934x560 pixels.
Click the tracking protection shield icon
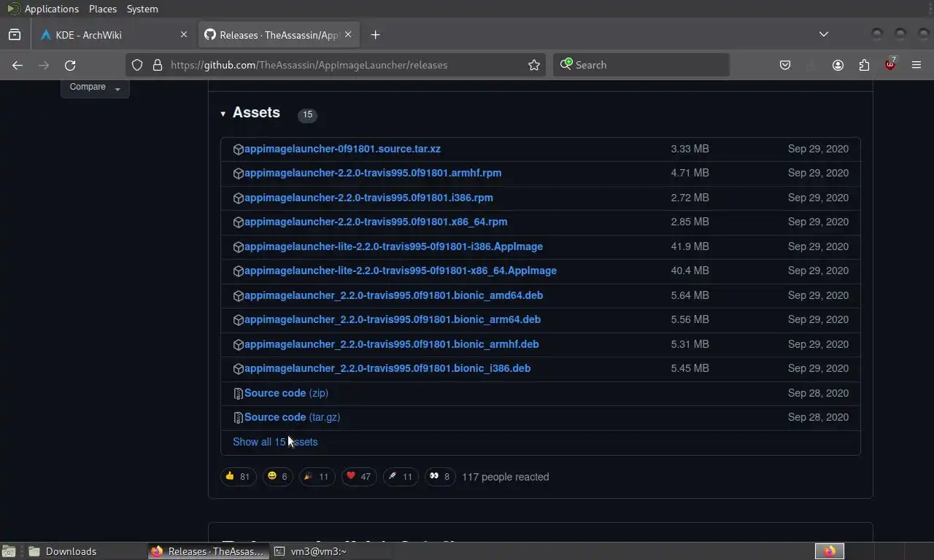137,65
